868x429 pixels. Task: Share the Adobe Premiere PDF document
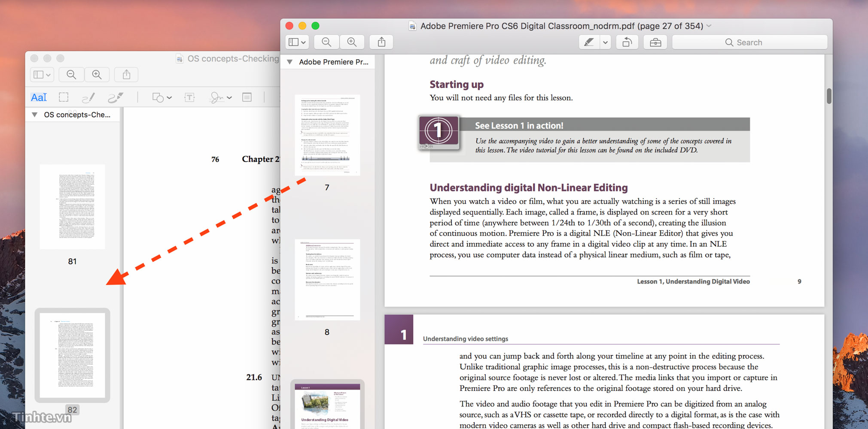[381, 42]
